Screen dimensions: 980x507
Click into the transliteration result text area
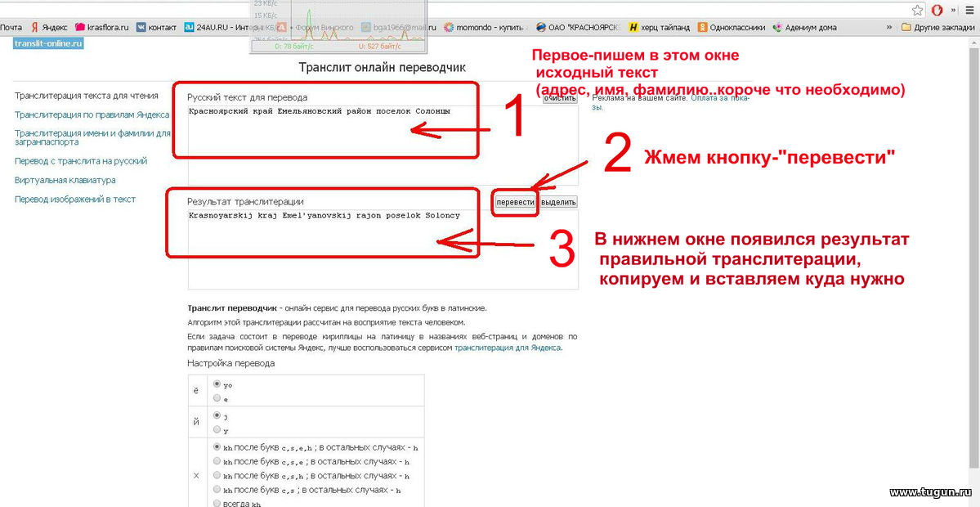point(383,249)
